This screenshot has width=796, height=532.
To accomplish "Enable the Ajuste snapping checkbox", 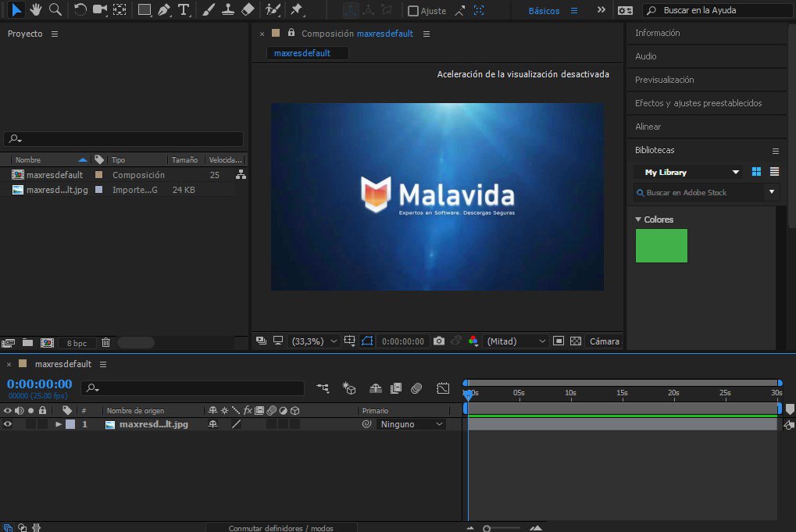I will point(413,11).
